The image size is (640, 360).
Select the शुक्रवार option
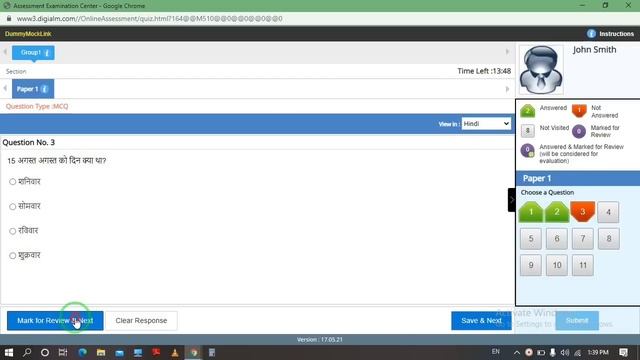tap(13, 256)
